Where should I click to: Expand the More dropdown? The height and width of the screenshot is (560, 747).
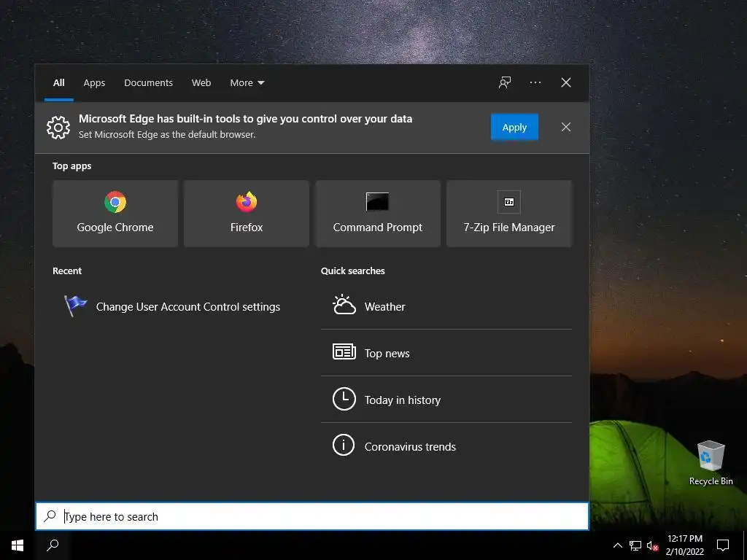[247, 83]
